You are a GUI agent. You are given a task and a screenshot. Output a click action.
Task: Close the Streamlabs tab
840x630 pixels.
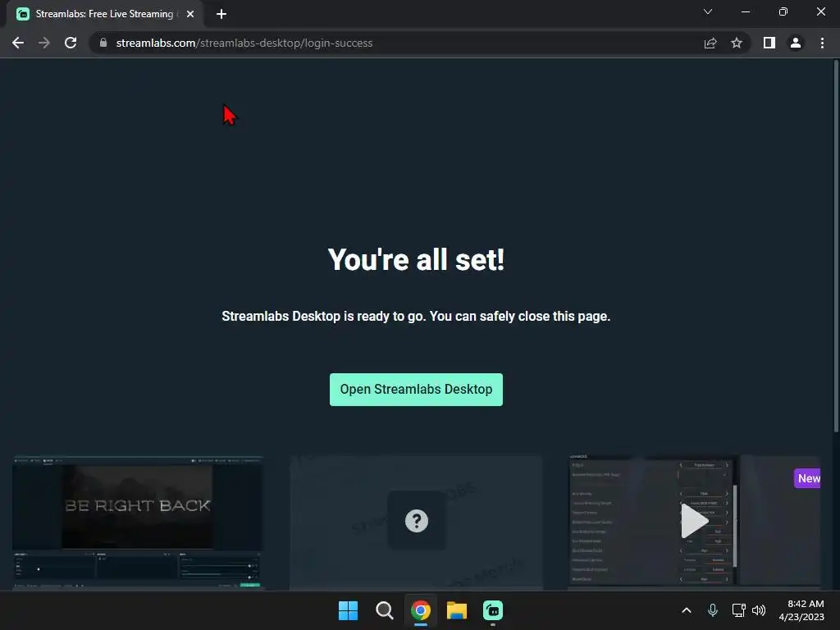[x=190, y=14]
